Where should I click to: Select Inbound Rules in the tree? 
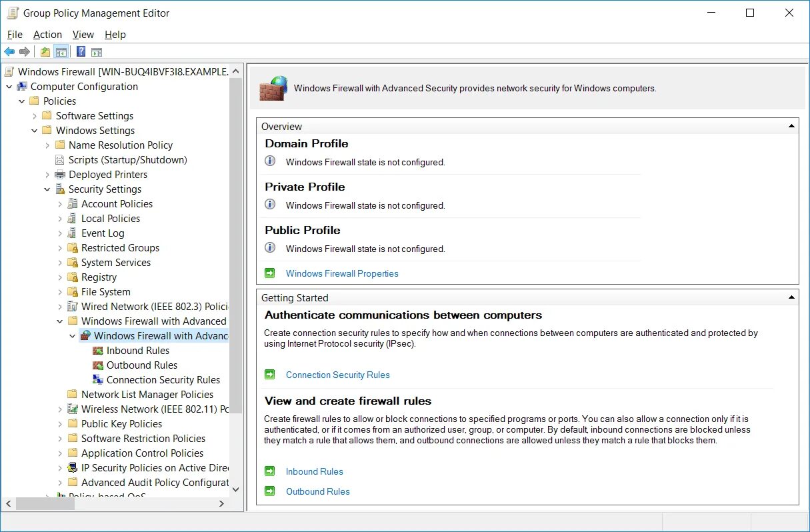(137, 351)
